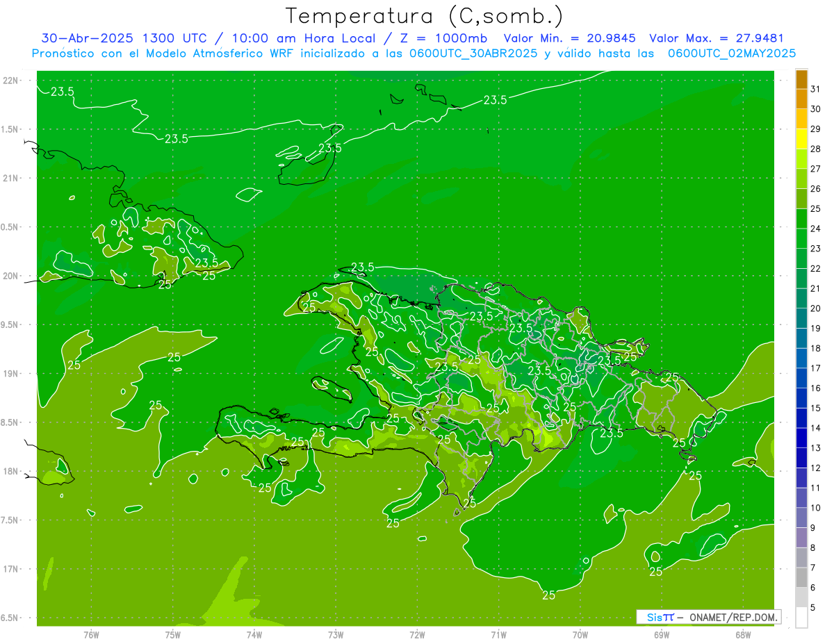Viewport: 834px width, 644px height.
Task: Click the legend swatch between 9 and 10
Action: click(801, 518)
